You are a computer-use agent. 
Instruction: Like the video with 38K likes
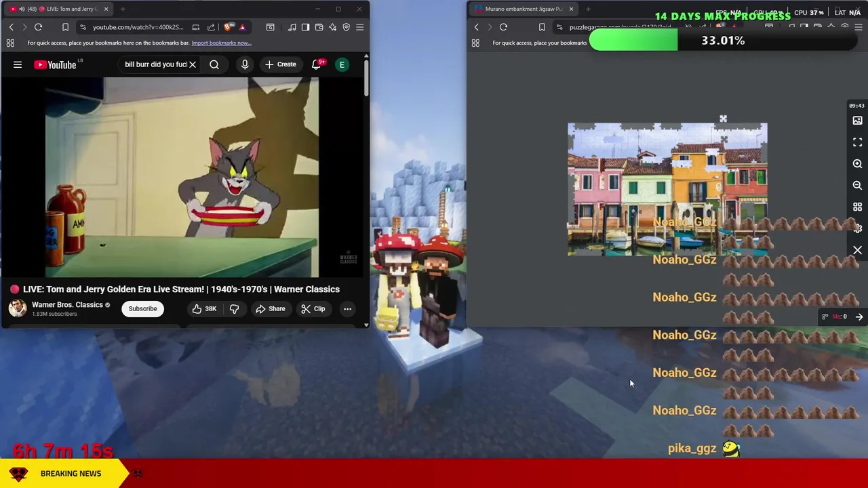coord(203,308)
